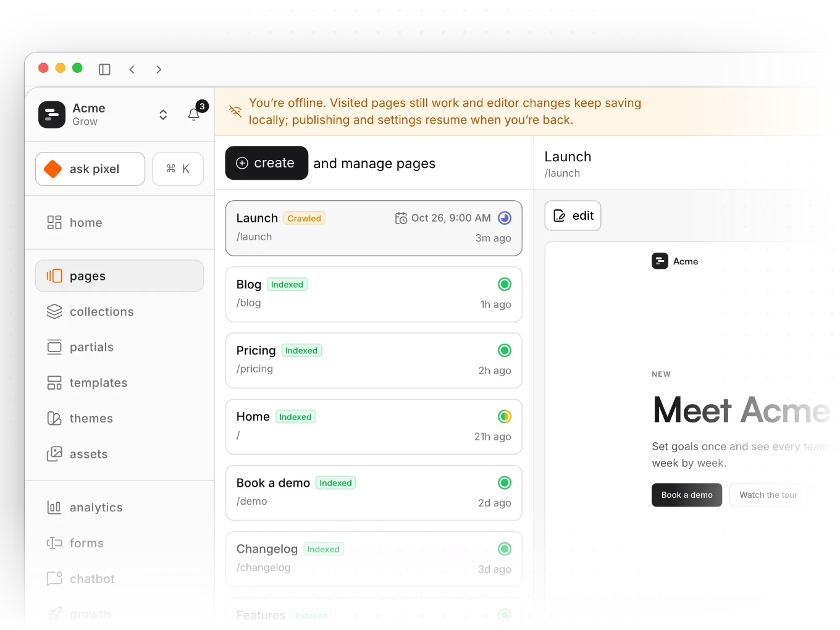Click the edit button for Launch
Viewport: 840px width, 630px height.
click(x=573, y=216)
